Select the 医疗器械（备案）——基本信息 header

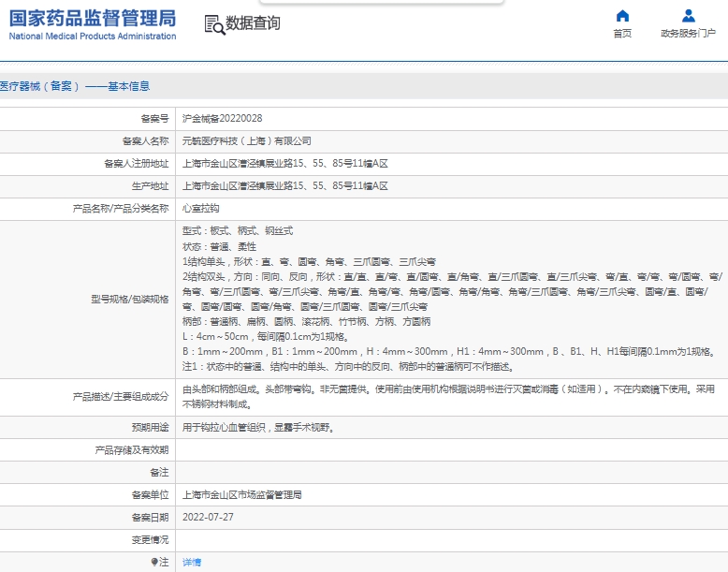tap(75, 86)
